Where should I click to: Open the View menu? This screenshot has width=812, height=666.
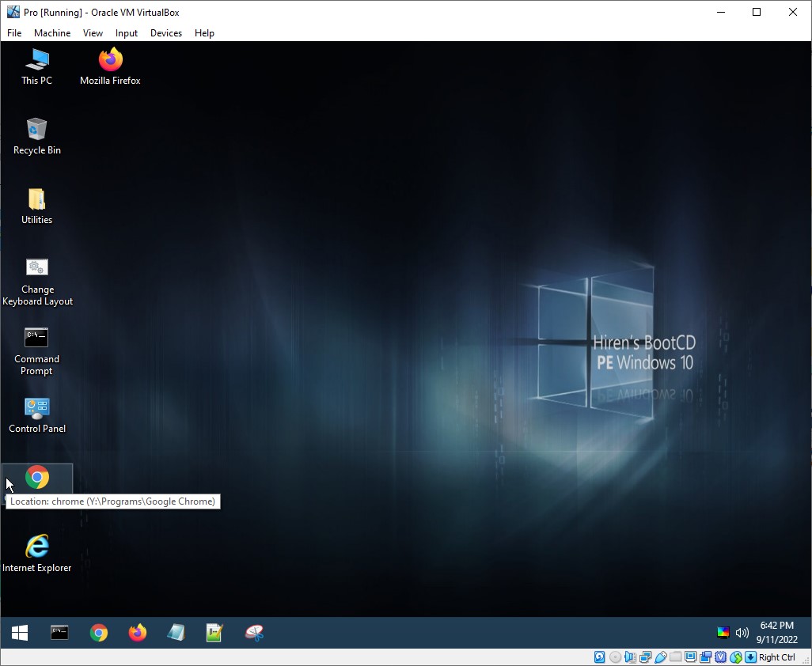pyautogui.click(x=93, y=32)
